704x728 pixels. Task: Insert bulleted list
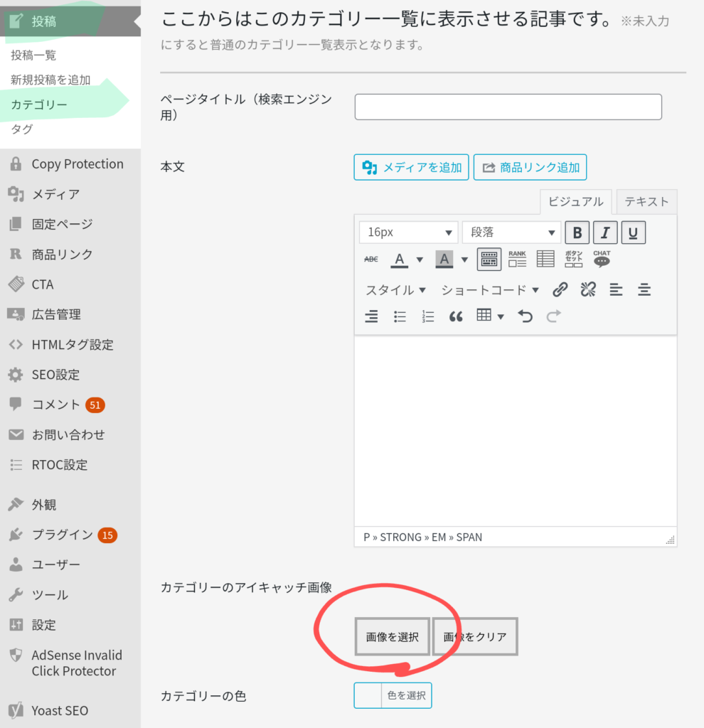click(400, 316)
